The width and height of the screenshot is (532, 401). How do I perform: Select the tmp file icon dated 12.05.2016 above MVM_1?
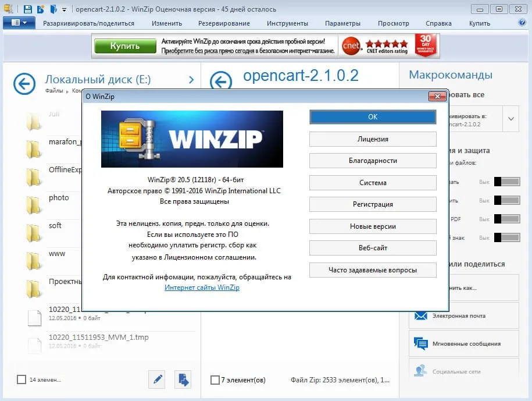point(34,318)
